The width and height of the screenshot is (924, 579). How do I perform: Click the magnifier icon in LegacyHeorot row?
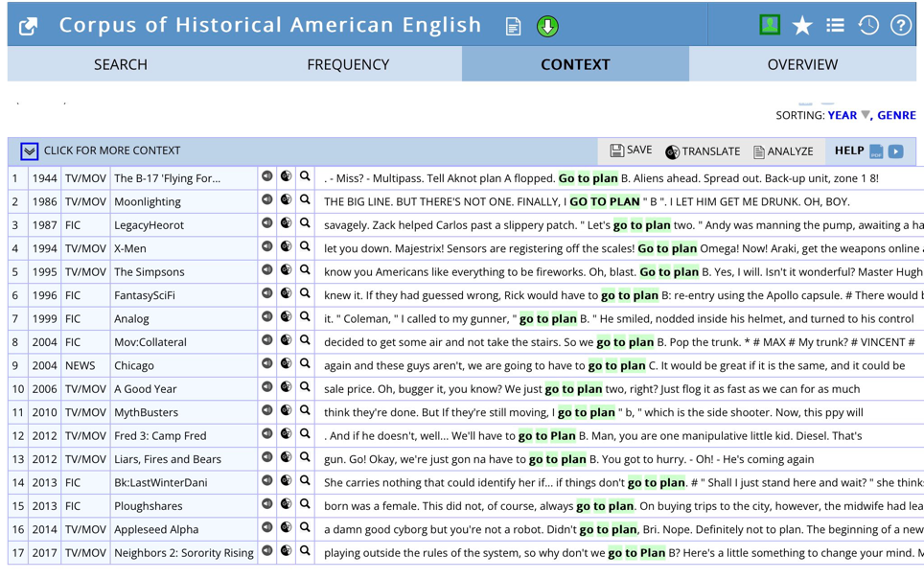(305, 222)
